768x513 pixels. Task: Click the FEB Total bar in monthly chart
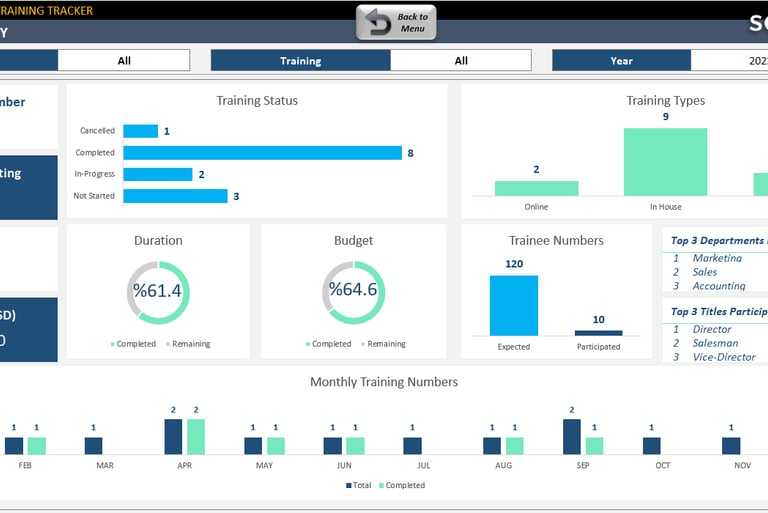[x=14, y=446]
